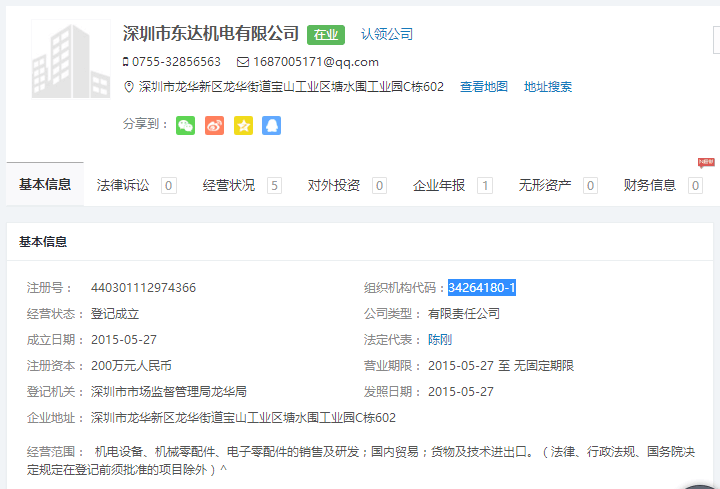Open the 企业年报 tab
Viewport: 720px width, 489px height.
point(439,185)
